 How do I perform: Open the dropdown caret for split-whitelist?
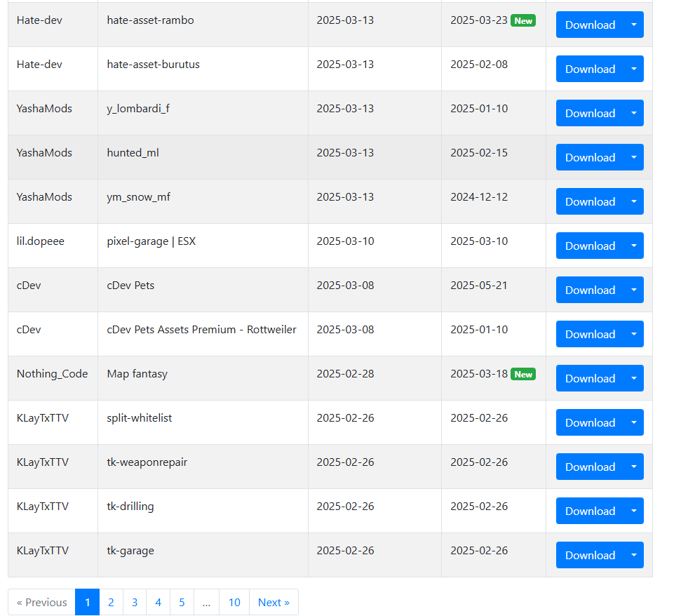634,422
